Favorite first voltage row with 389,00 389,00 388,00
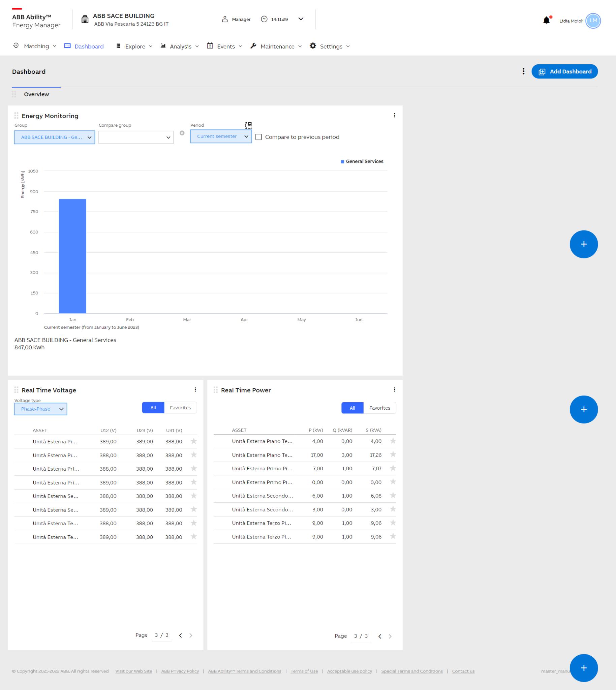This screenshot has height=690, width=616. (x=194, y=441)
